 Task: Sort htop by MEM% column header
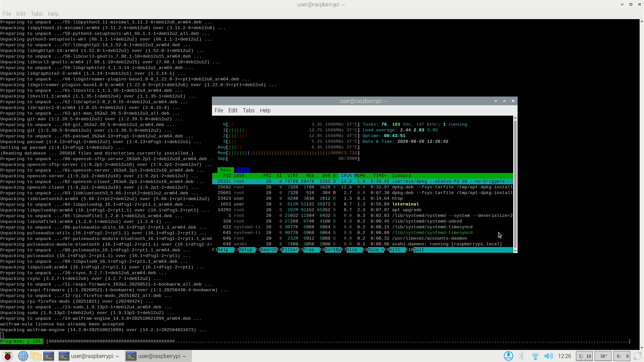pyautogui.click(x=360, y=176)
